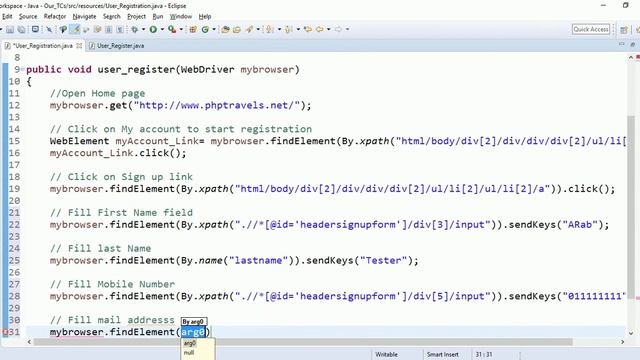Click the Search flashlight icon

point(249,29)
